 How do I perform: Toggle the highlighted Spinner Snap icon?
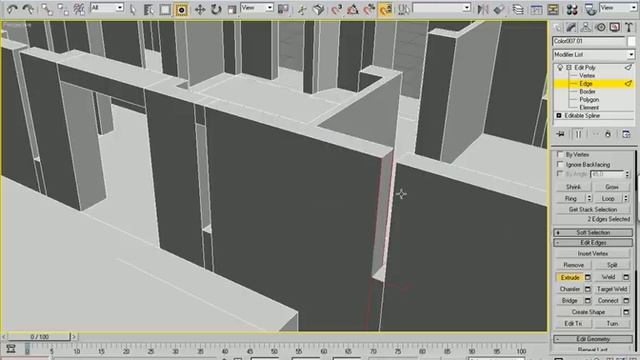coord(385,9)
